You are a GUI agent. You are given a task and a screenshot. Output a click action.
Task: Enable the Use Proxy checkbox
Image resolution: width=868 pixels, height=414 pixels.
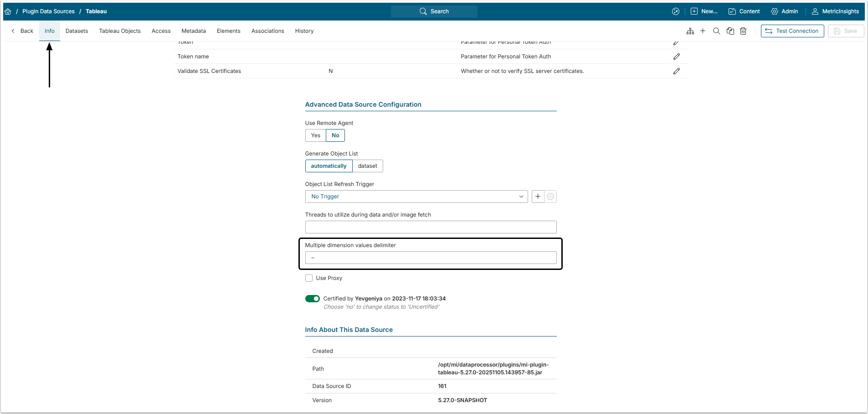coord(309,278)
